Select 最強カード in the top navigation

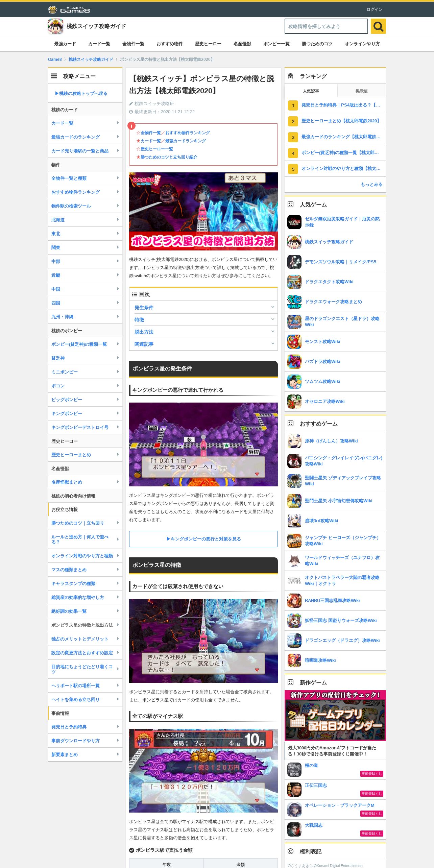(x=65, y=44)
